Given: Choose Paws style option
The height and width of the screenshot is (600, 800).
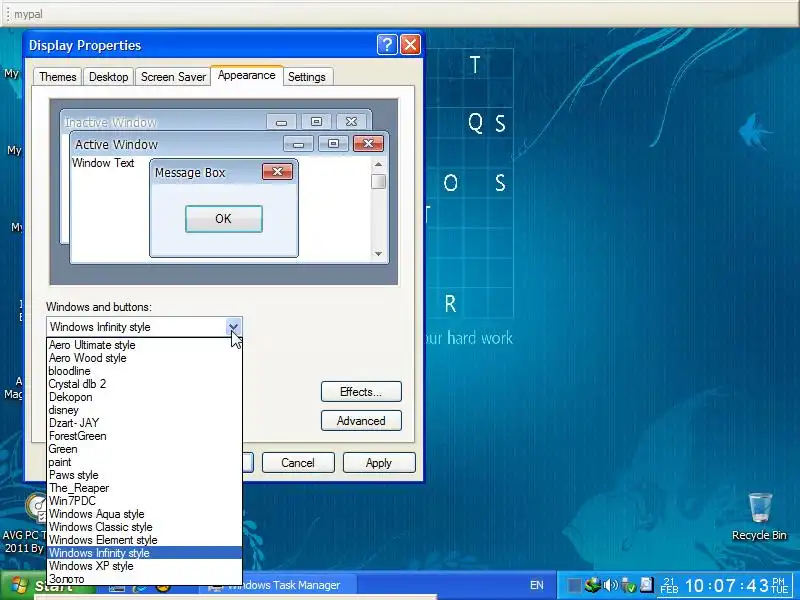Looking at the screenshot, I should (144, 475).
